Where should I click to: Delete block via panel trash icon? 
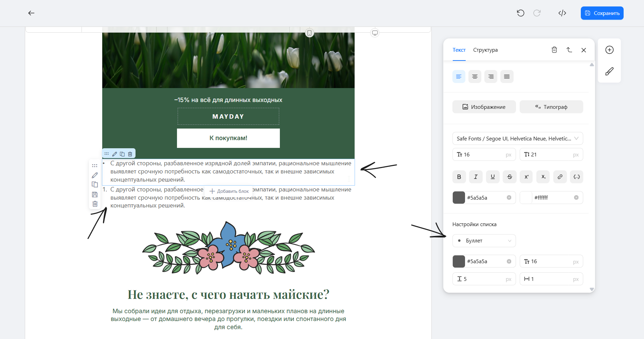(554, 50)
